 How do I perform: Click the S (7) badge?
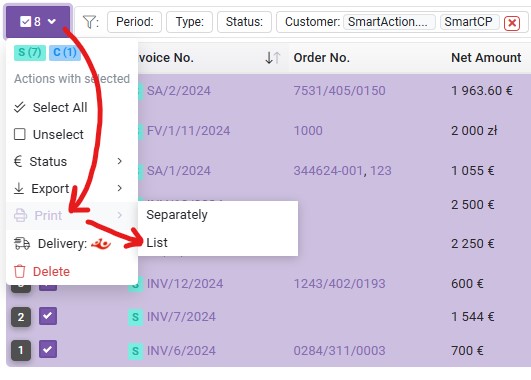pos(30,52)
